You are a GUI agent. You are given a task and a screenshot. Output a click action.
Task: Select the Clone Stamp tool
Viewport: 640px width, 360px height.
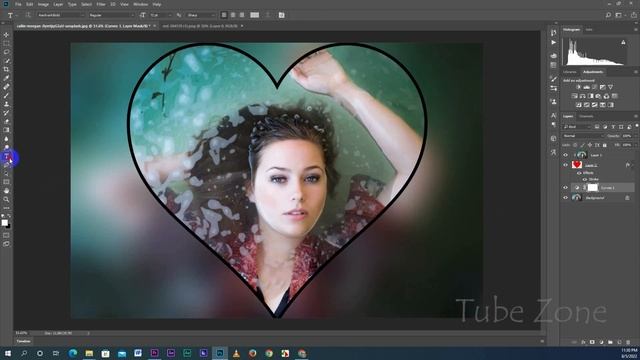coord(6,104)
